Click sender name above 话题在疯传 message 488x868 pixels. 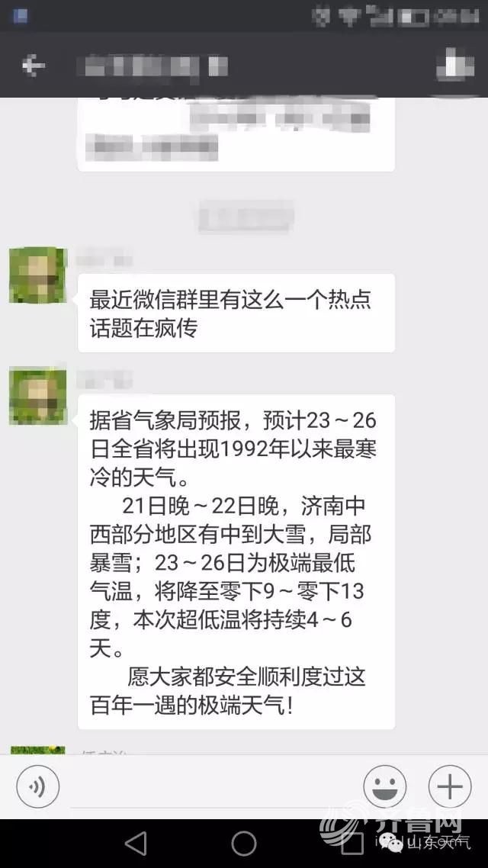[104, 259]
